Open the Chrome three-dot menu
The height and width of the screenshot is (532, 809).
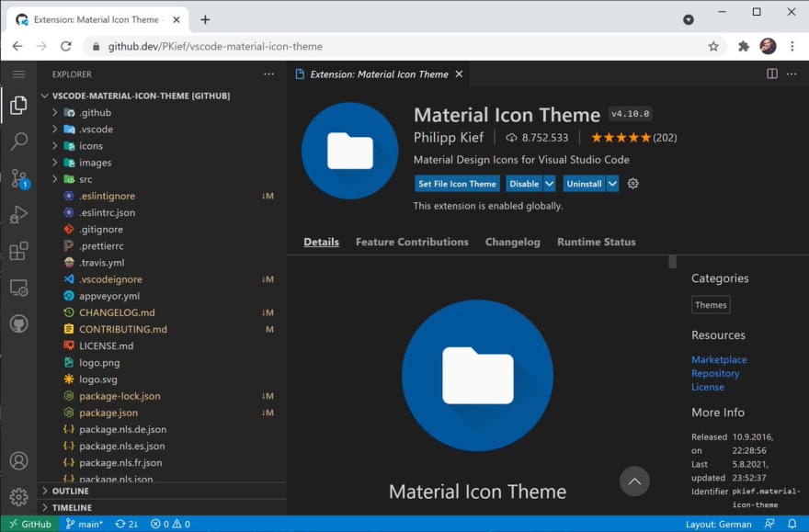pyautogui.click(x=792, y=46)
